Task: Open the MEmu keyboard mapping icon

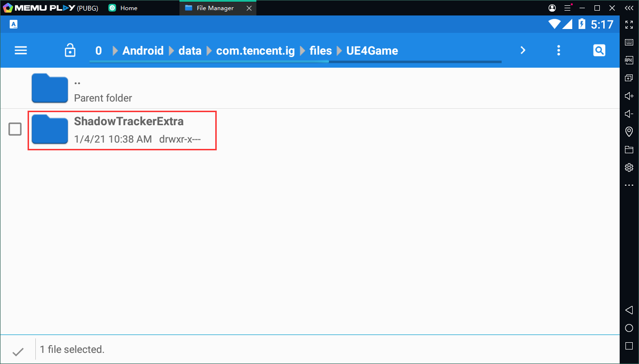Action: [629, 42]
